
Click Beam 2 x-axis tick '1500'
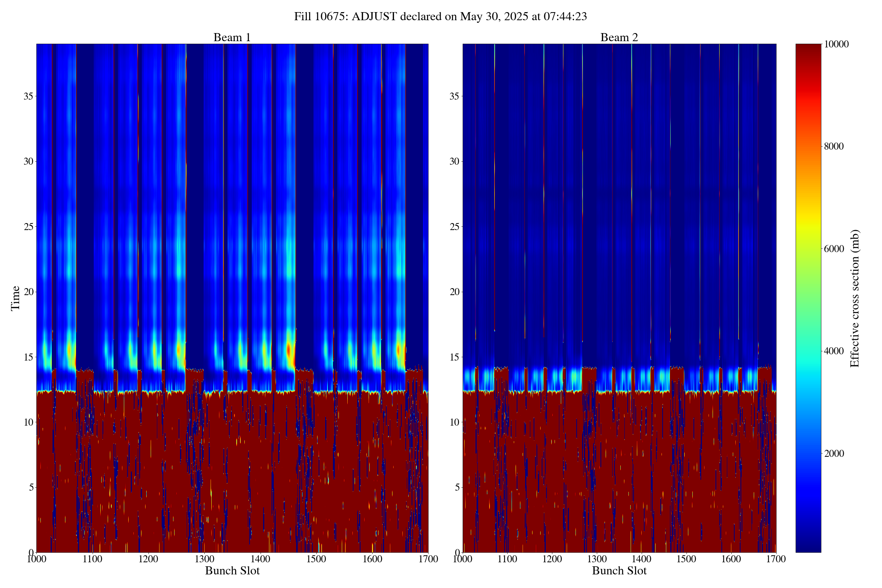pos(686,559)
